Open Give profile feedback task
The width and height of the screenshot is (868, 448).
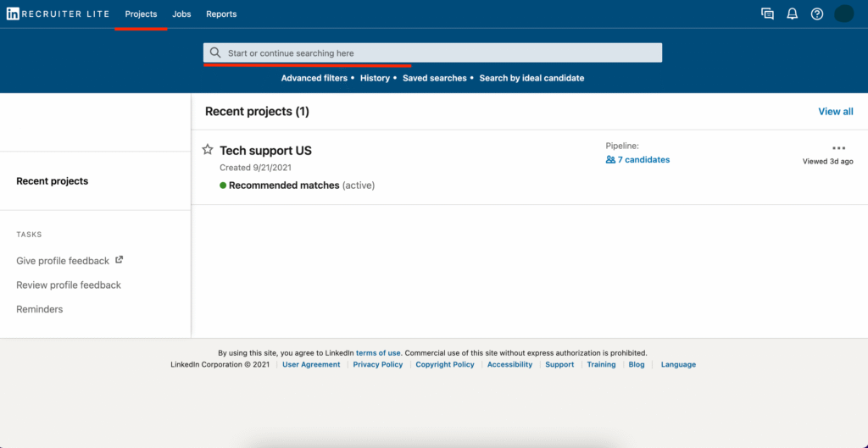(x=63, y=261)
